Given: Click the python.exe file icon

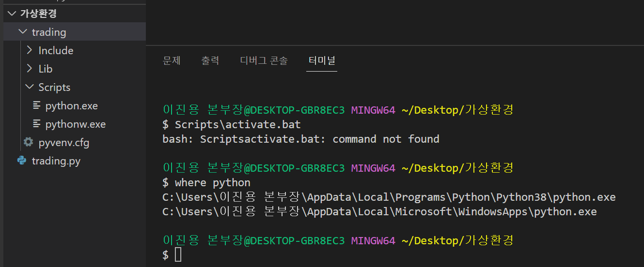Looking at the screenshot, I should coord(37,105).
